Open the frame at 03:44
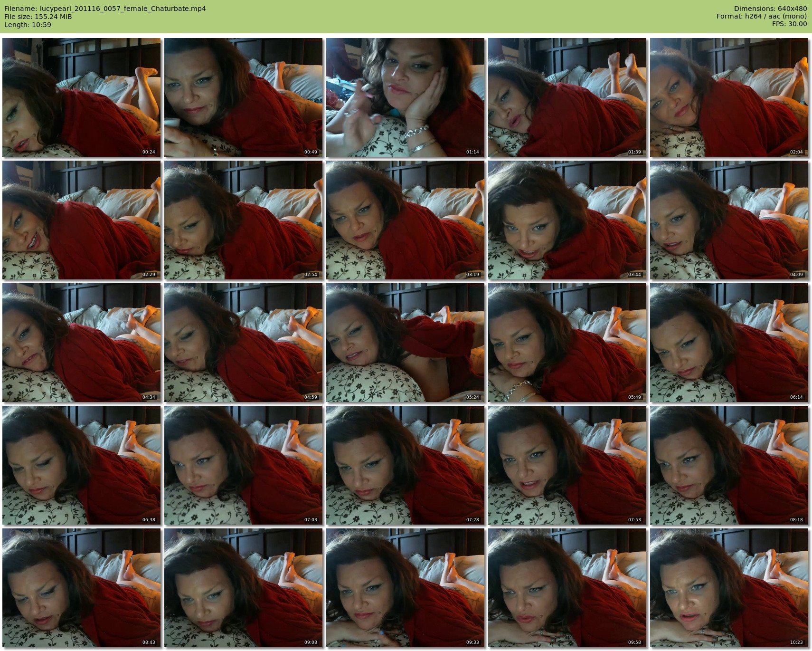This screenshot has width=812, height=651. pos(567,220)
